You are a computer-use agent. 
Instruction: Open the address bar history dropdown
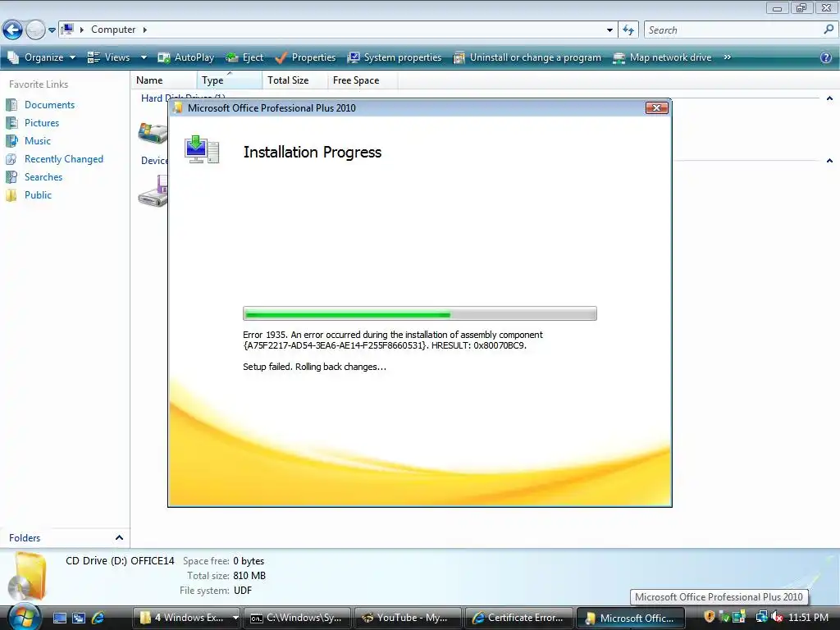(609, 30)
